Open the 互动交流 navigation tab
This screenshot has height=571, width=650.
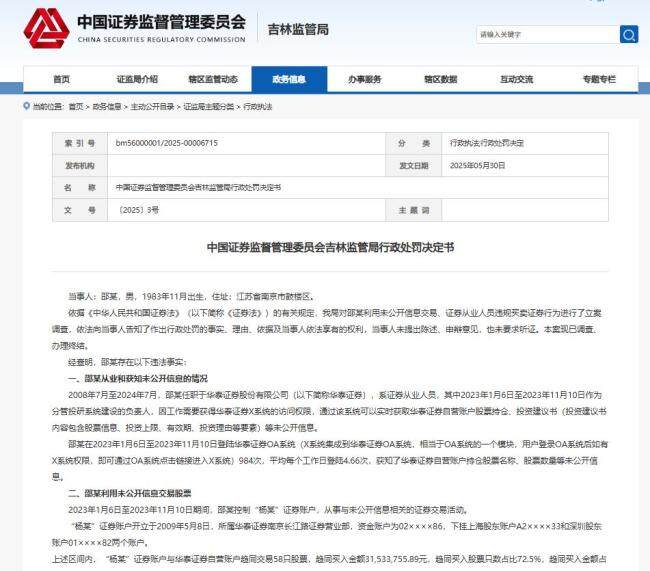517,79
